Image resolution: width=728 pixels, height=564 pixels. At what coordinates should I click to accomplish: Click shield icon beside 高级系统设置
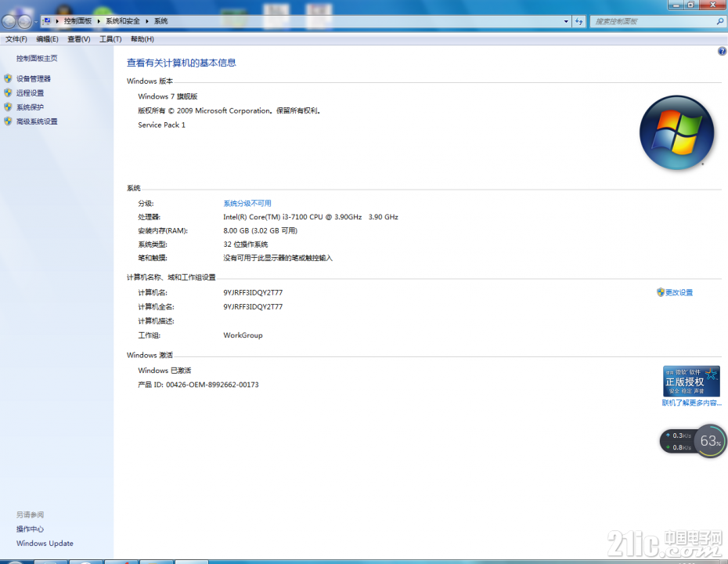[x=8, y=121]
